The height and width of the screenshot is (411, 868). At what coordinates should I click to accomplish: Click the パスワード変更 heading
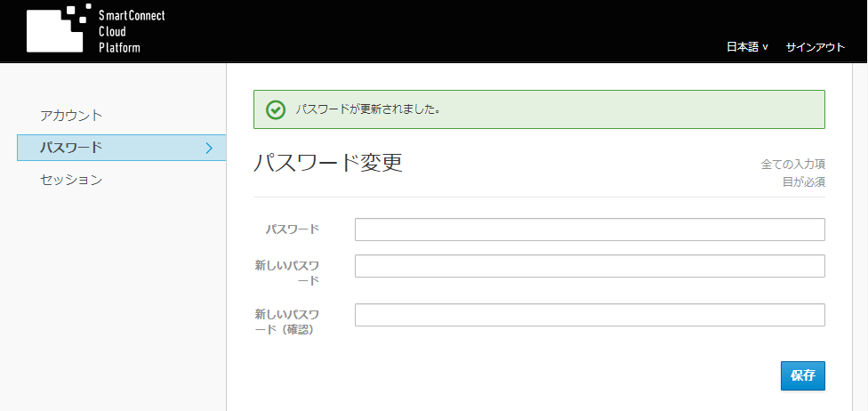coord(327,164)
